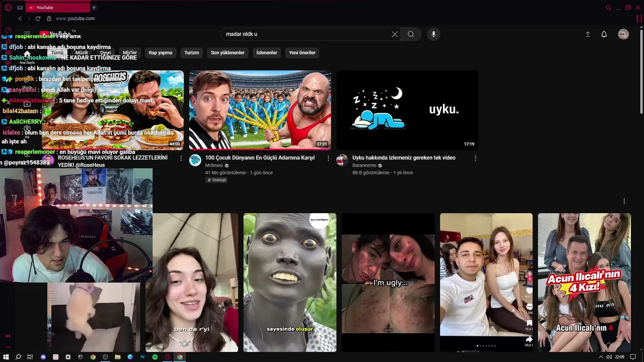Open 'sayesinde oluşur' Short thumbnail

[x=290, y=283]
